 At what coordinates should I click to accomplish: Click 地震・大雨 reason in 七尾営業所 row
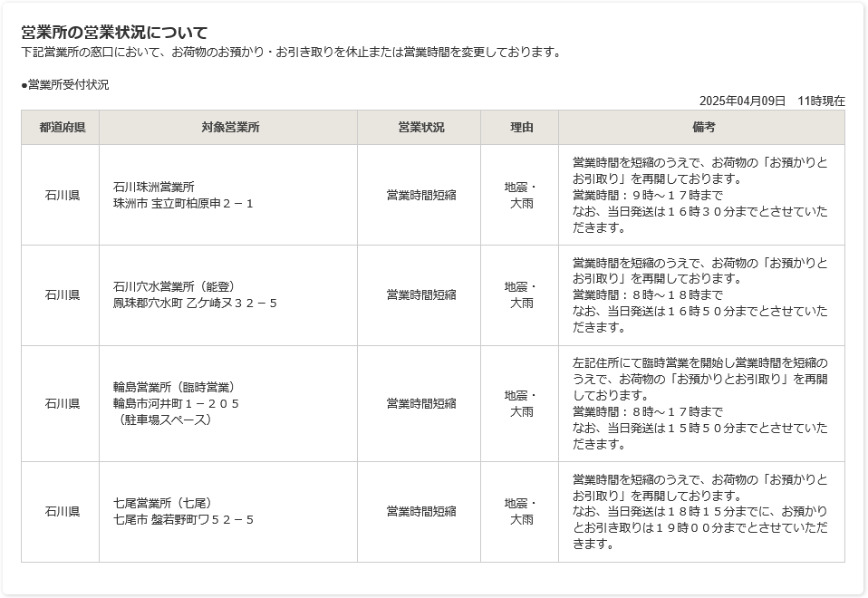tap(521, 511)
